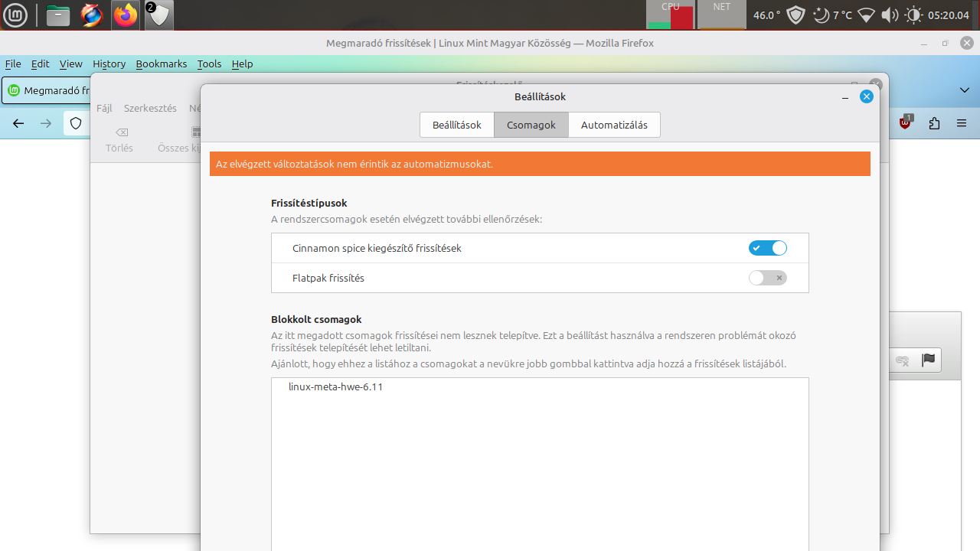
Task: Open the Bookmarks menu in Firefox
Action: point(161,64)
